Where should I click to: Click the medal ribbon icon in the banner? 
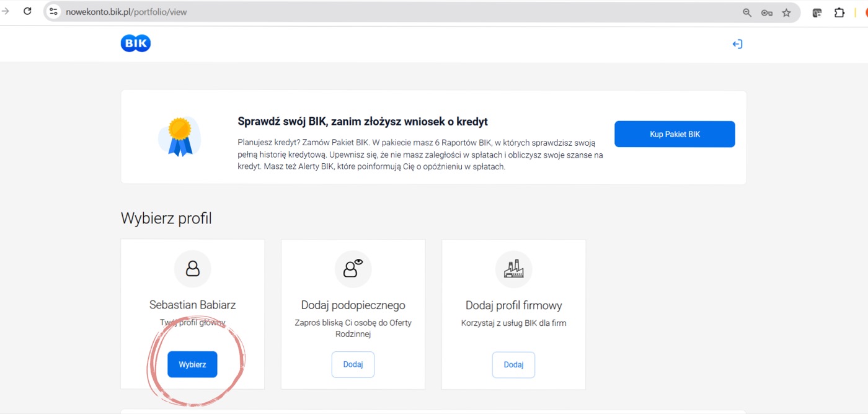coord(180,137)
